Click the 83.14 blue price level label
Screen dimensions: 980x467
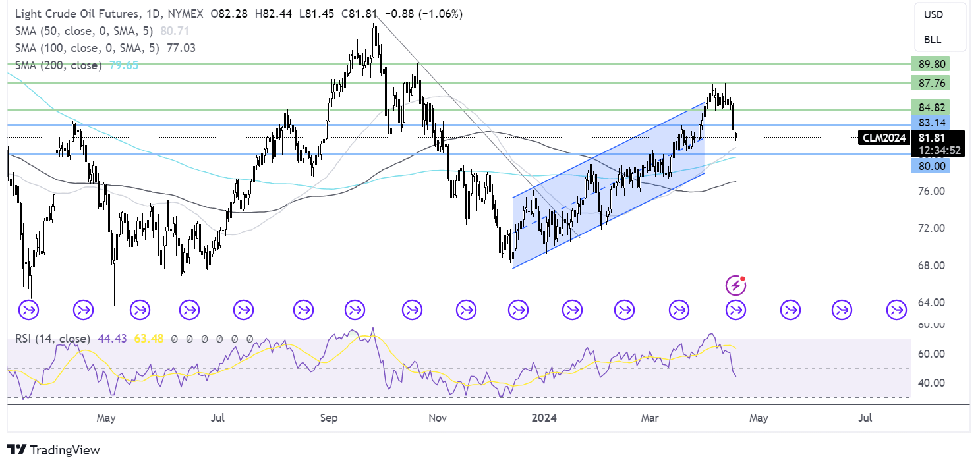(x=932, y=123)
